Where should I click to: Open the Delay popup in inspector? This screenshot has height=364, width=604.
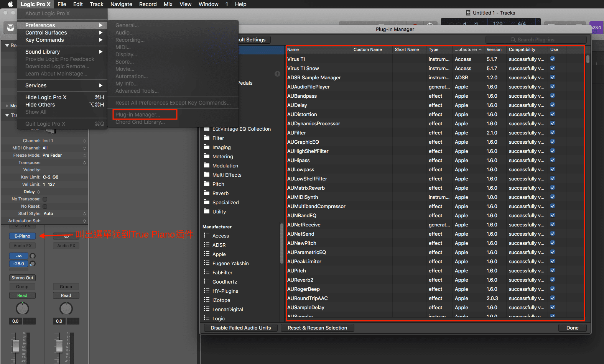point(31,192)
